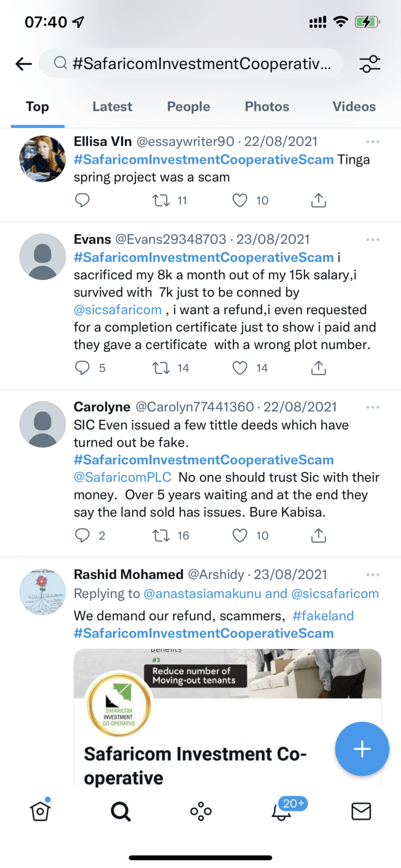Image resolution: width=401 pixels, height=868 pixels.
Task: Go to Home feed icon
Action: click(x=40, y=811)
